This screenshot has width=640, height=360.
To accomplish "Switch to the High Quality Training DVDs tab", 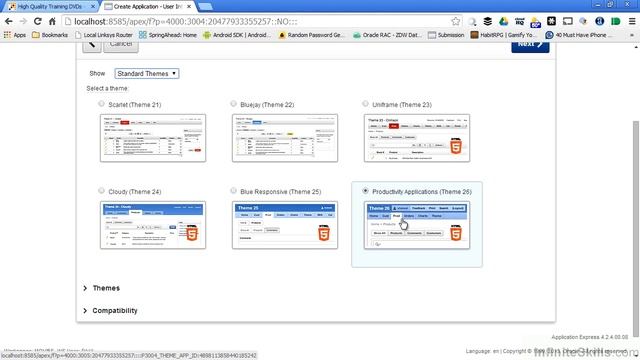I will pyautogui.click(x=50, y=7).
